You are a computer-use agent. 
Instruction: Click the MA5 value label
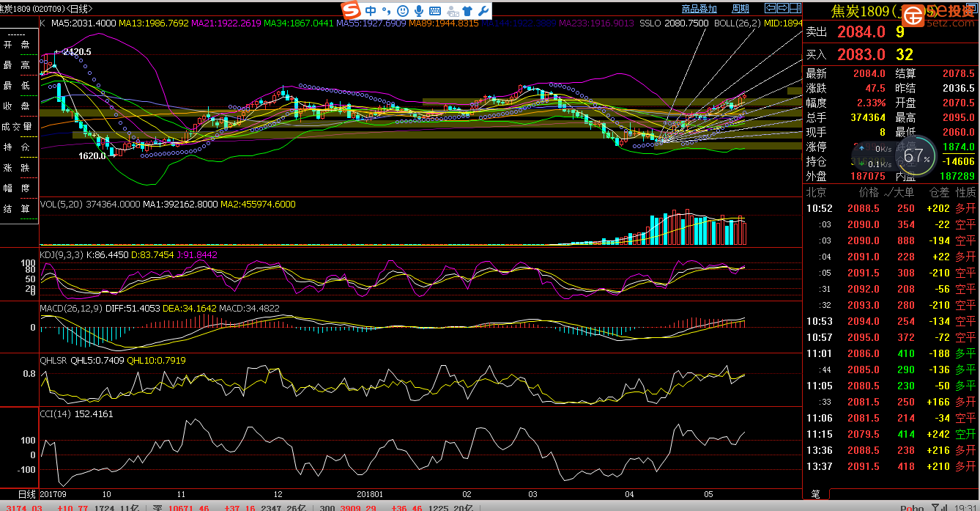[x=83, y=23]
